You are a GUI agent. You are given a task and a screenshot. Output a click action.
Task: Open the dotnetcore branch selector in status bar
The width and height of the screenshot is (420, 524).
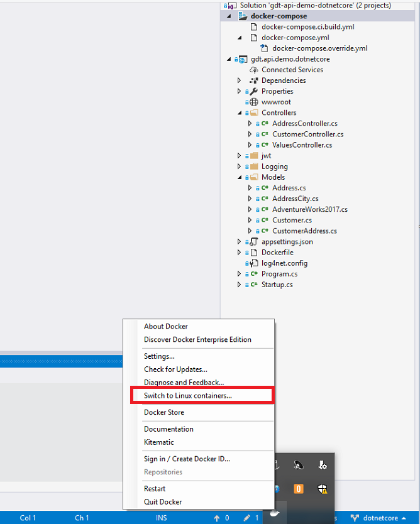[379, 518]
